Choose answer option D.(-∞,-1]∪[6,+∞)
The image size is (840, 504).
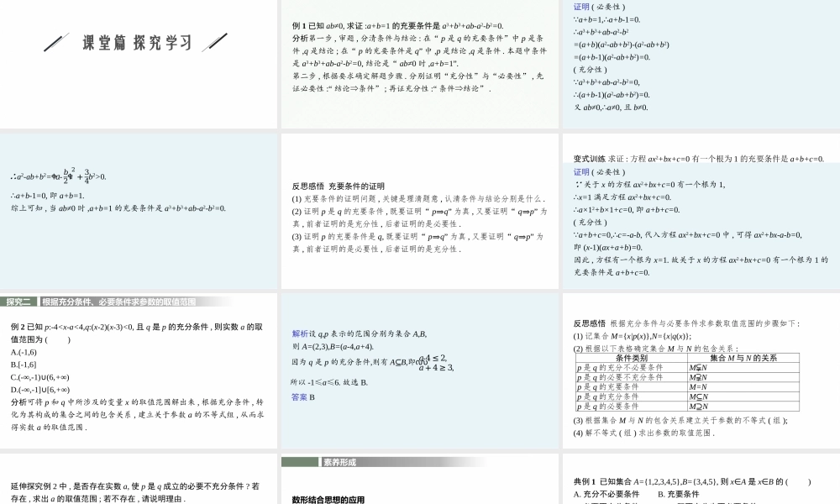40,390
